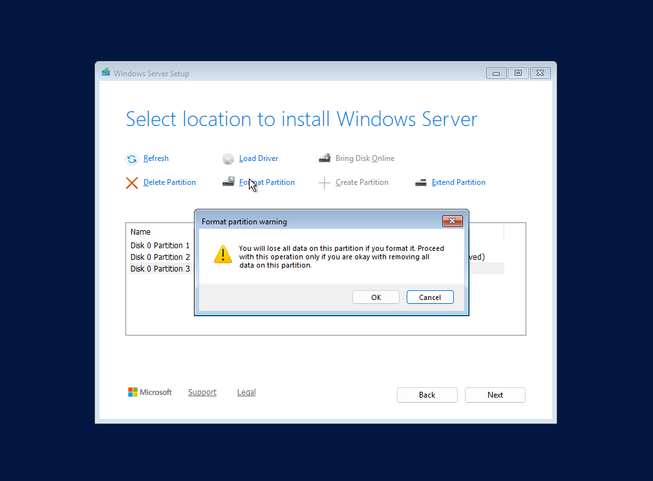Click the Extend Partition drive icon
This screenshot has width=653, height=481.
421,182
